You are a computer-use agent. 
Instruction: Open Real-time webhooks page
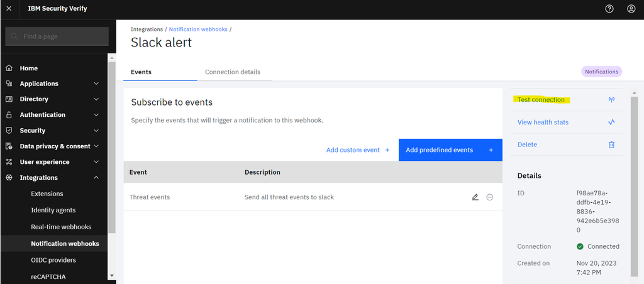[x=61, y=227]
